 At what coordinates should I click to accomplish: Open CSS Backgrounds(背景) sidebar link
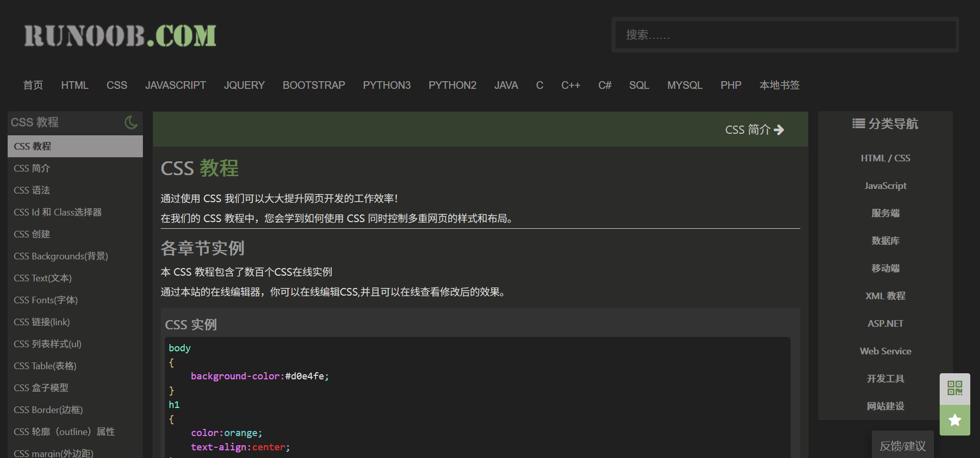61,256
